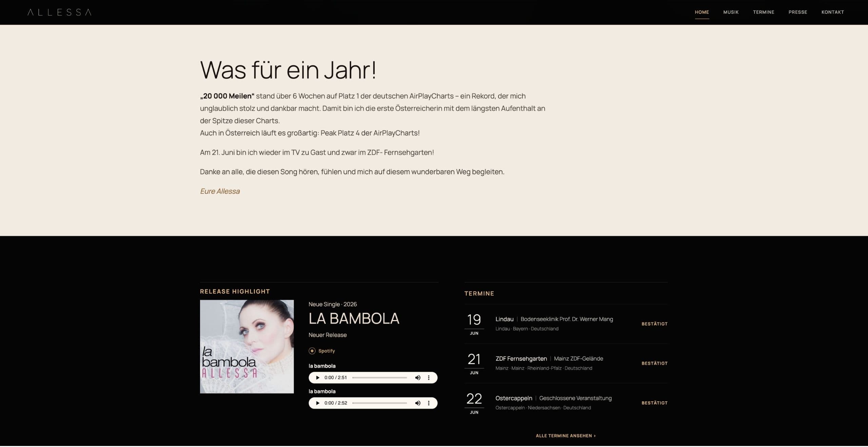Screen dimensions: 868x447
Task: Click BESTÄTIGT status for the ZDF Fernsehgarten event
Action: pos(654,363)
